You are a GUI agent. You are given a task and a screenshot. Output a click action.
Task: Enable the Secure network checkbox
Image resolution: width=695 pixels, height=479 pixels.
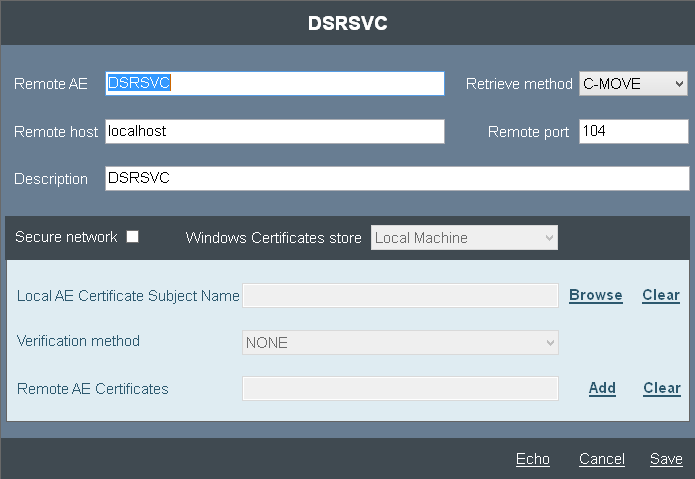[132, 237]
